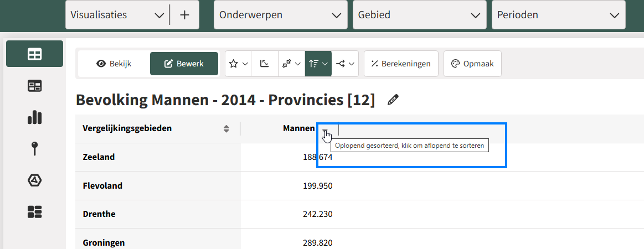The width and height of the screenshot is (644, 249).
Task: Open the collapse arrows dropdown
Action: pyautogui.click(x=292, y=64)
